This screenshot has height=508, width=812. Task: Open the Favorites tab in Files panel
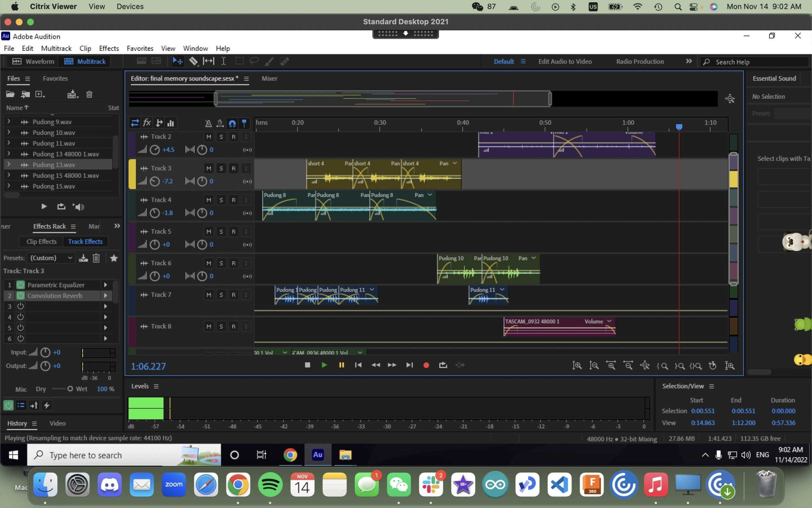(x=56, y=78)
